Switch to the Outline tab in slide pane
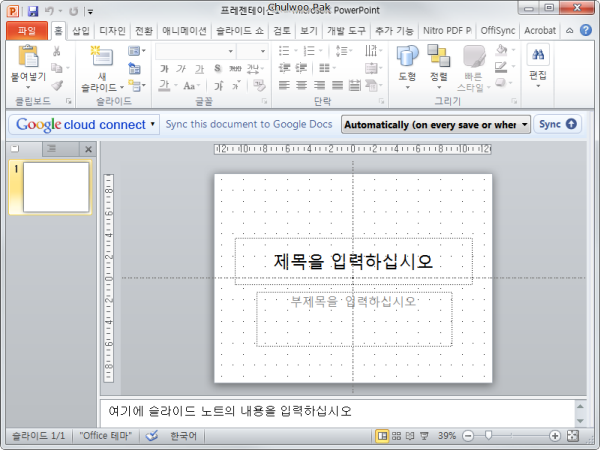Screen dimensions: 600x450 (52, 149)
